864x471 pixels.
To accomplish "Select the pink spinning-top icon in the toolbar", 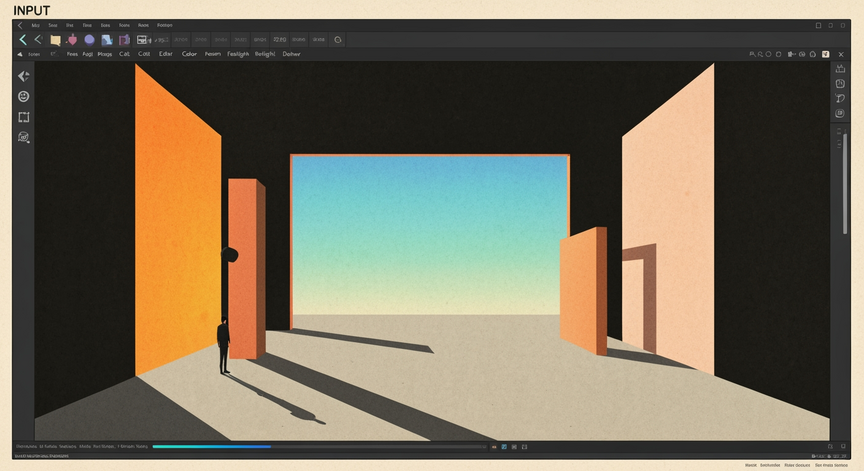I will [72, 40].
